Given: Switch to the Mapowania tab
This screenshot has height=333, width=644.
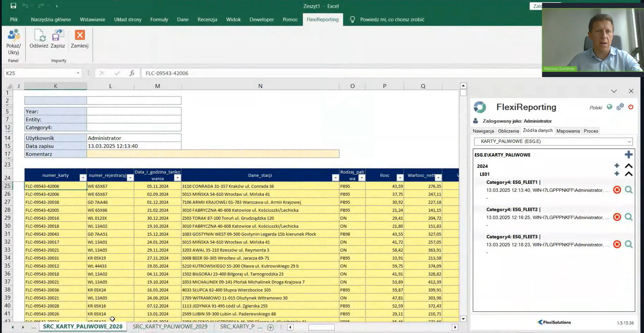Looking at the screenshot, I should [568, 131].
